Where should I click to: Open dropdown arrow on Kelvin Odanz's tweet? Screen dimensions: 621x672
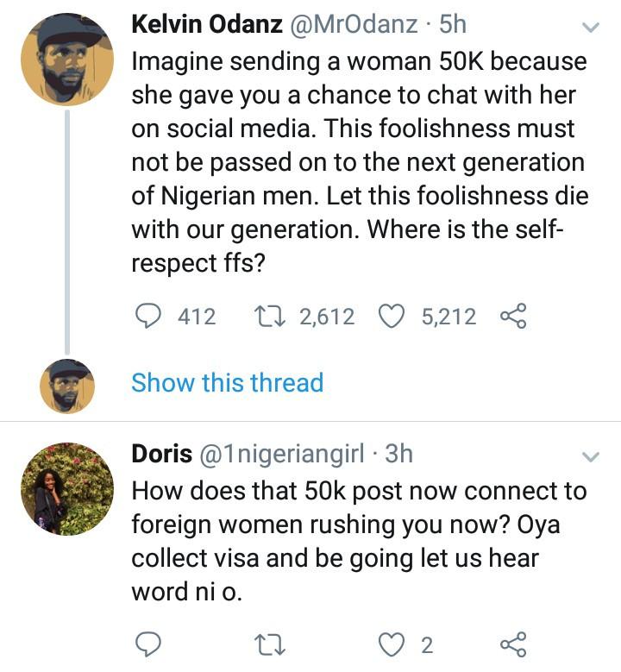[591, 28]
